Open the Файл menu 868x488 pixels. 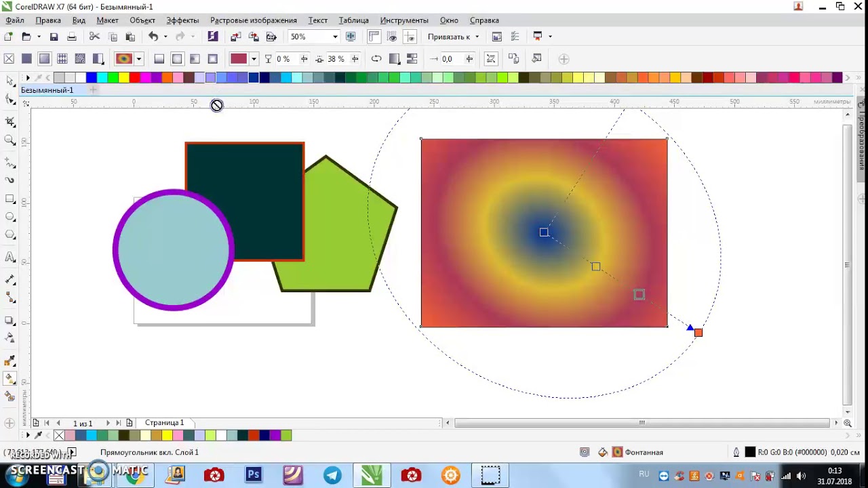[x=15, y=20]
